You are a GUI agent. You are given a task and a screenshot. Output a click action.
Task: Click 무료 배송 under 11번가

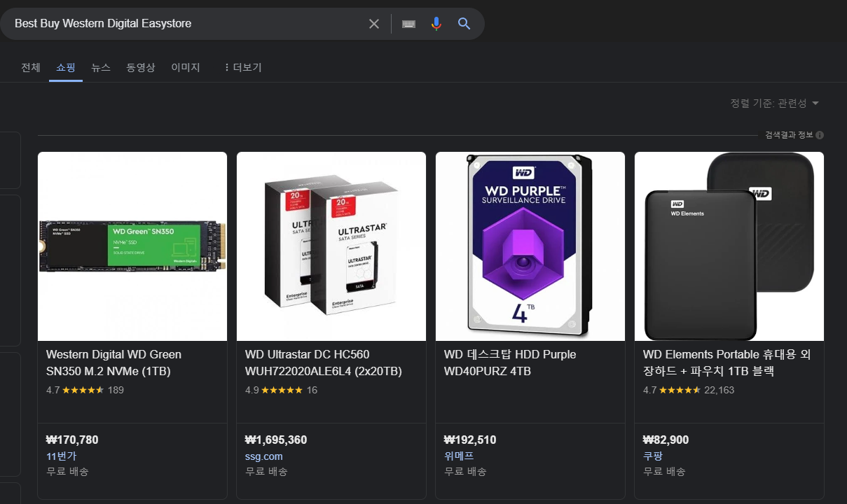tap(67, 471)
